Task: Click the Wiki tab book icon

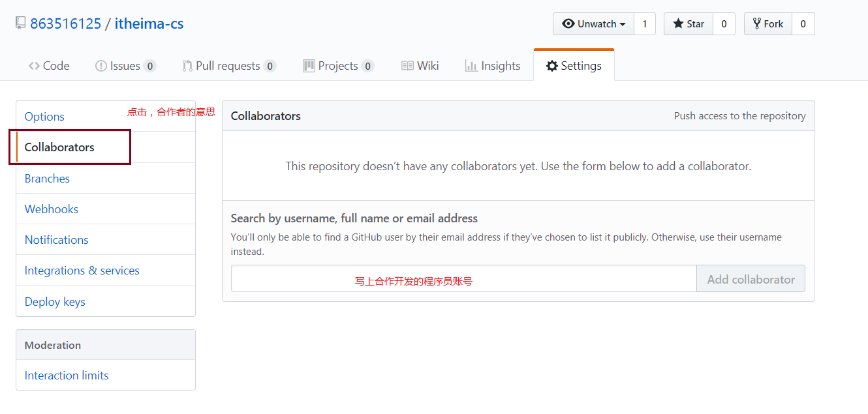Action: point(407,66)
